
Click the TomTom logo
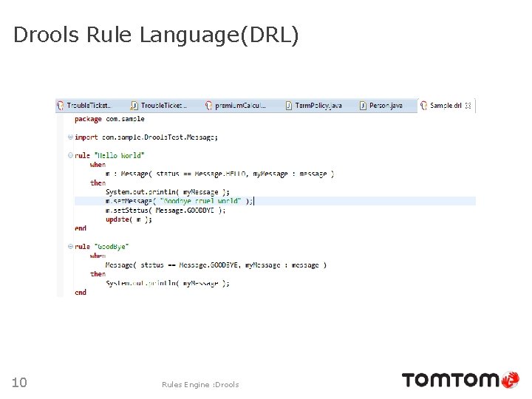460,380
